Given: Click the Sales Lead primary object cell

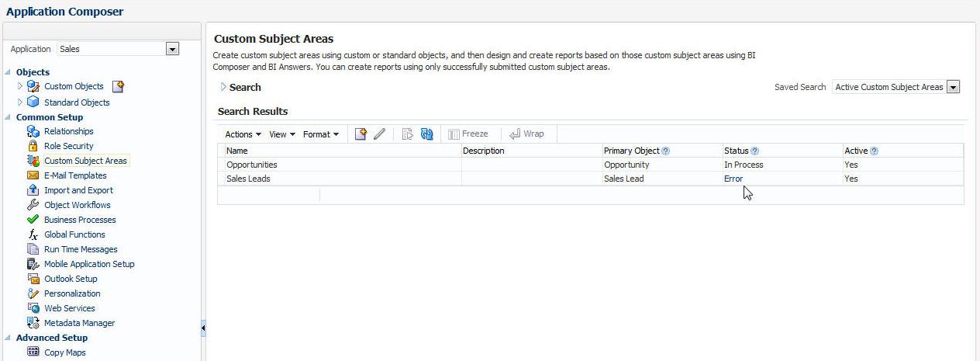Looking at the screenshot, I should 661,179.
